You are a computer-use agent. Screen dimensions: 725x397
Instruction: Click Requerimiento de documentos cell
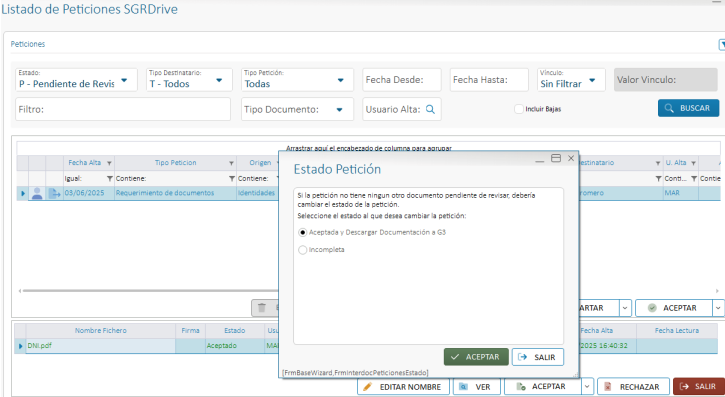175,193
